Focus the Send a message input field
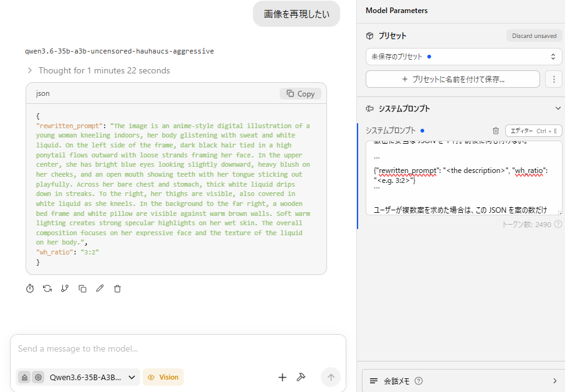 178,349
